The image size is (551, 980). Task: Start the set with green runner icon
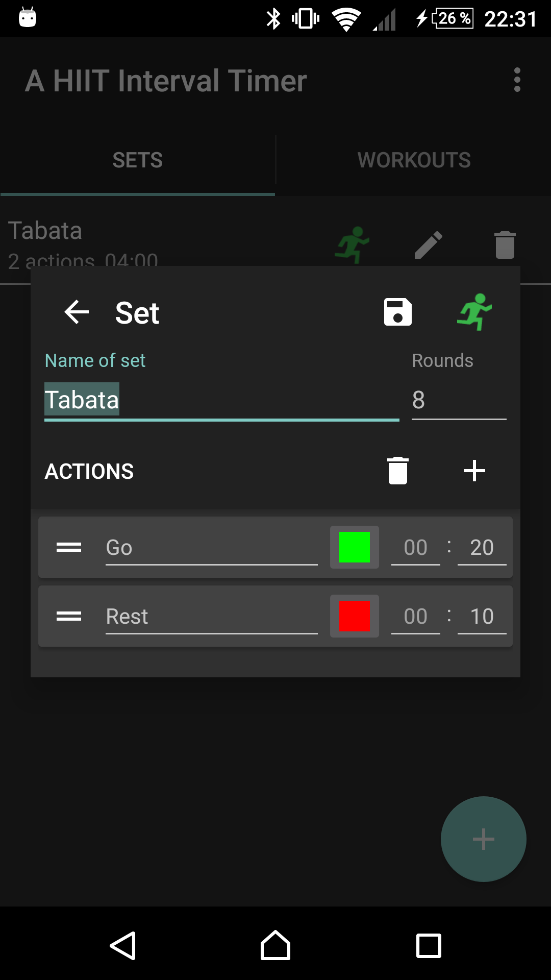tap(474, 312)
